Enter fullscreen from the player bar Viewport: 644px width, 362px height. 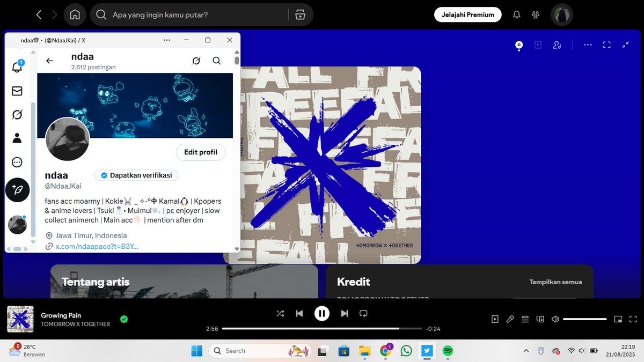(x=633, y=319)
